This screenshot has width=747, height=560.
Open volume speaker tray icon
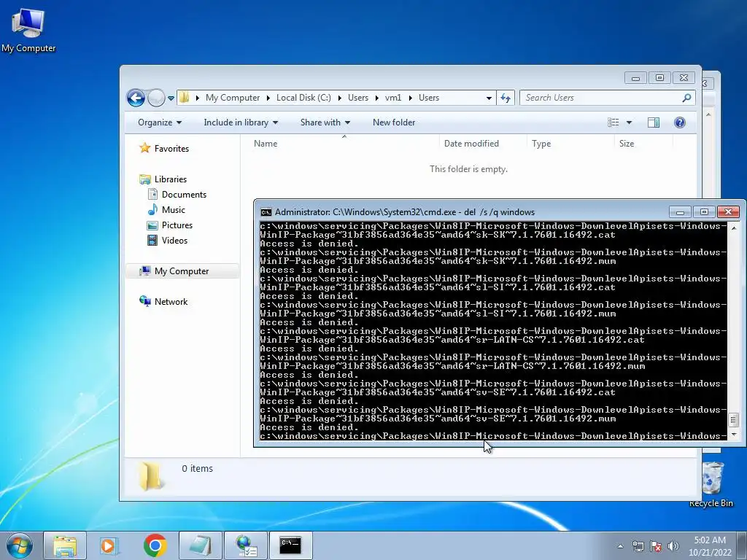tap(673, 546)
